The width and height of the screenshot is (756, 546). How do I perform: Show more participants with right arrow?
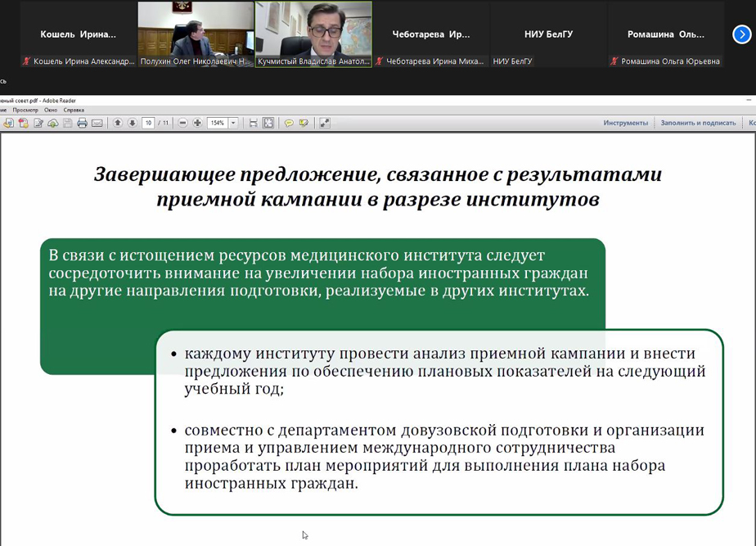pos(741,34)
